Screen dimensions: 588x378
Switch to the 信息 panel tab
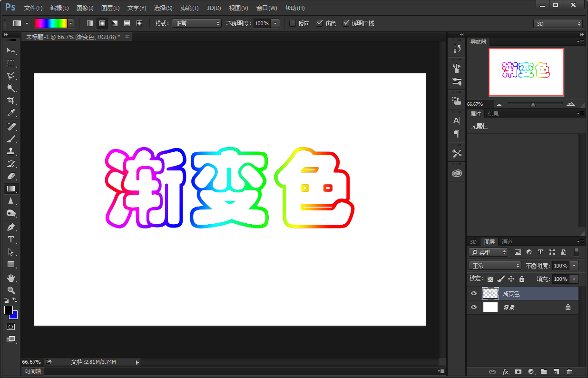point(493,114)
